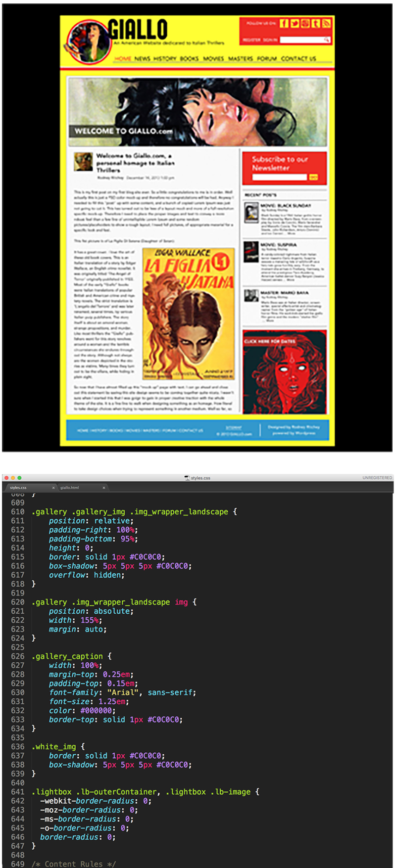This screenshot has width=396, height=868.
Task: Click the Suspiria post thumbnail
Action: coord(251,252)
